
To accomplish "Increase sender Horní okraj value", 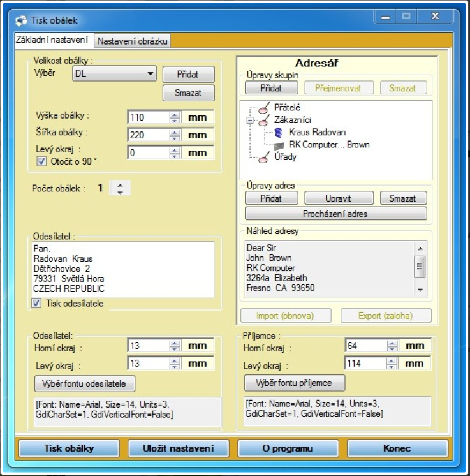I will (175, 343).
